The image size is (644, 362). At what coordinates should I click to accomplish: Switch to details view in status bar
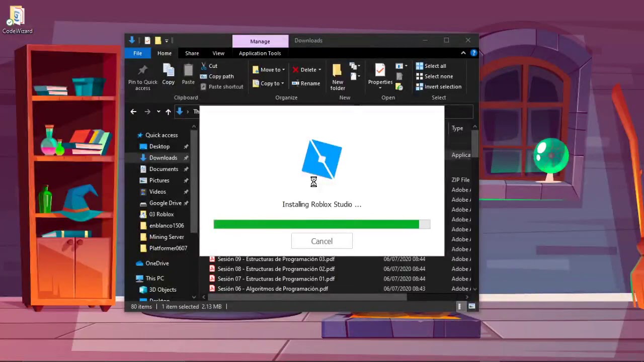[459, 306]
